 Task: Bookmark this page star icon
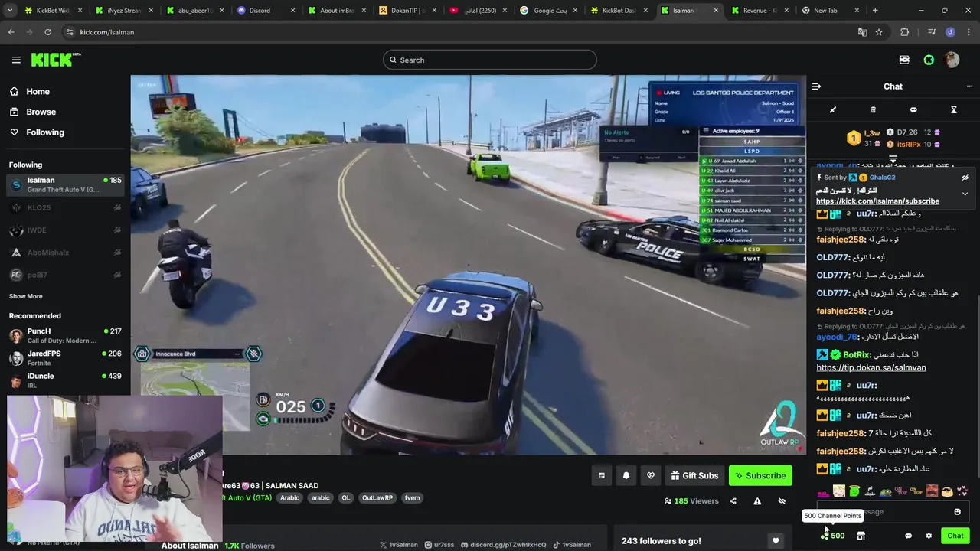coord(879,32)
